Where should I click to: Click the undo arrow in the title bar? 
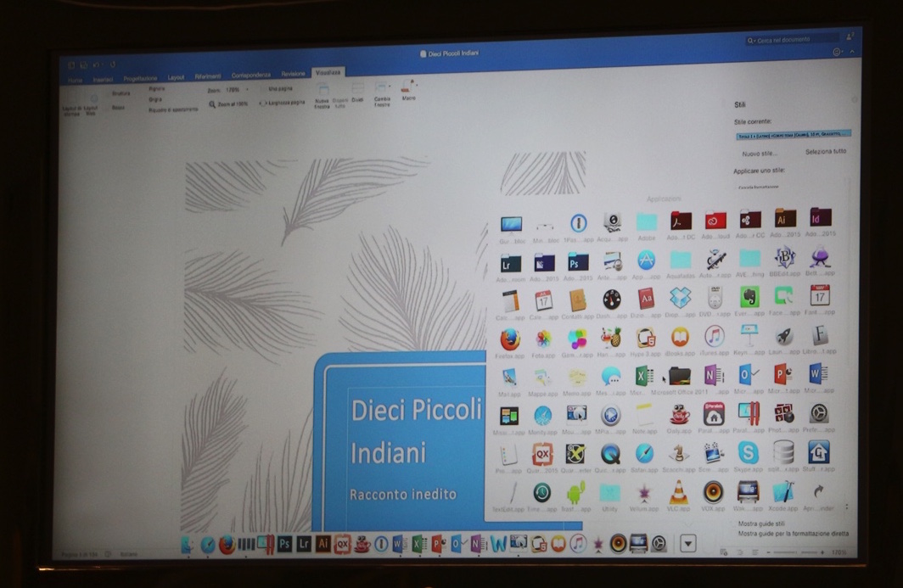pos(96,65)
